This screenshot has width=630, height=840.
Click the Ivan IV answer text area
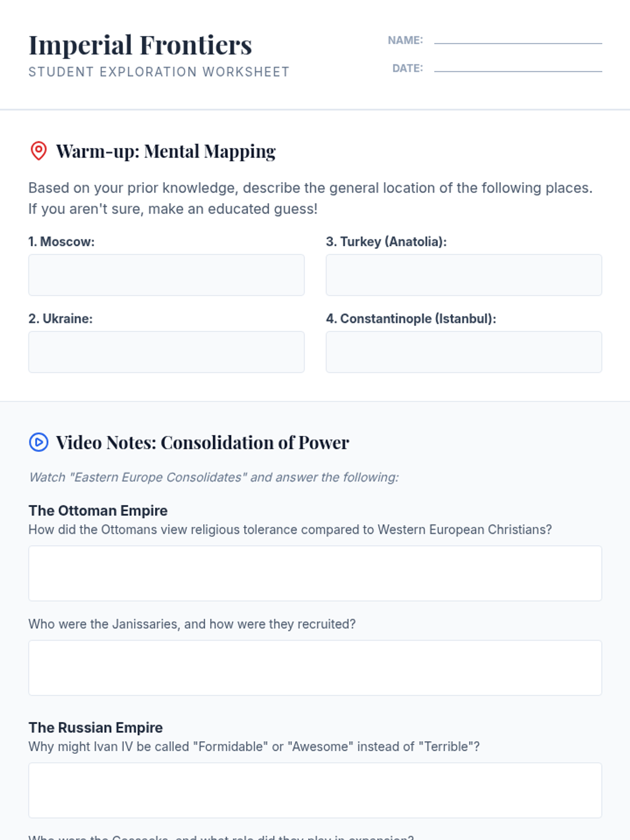(315, 790)
